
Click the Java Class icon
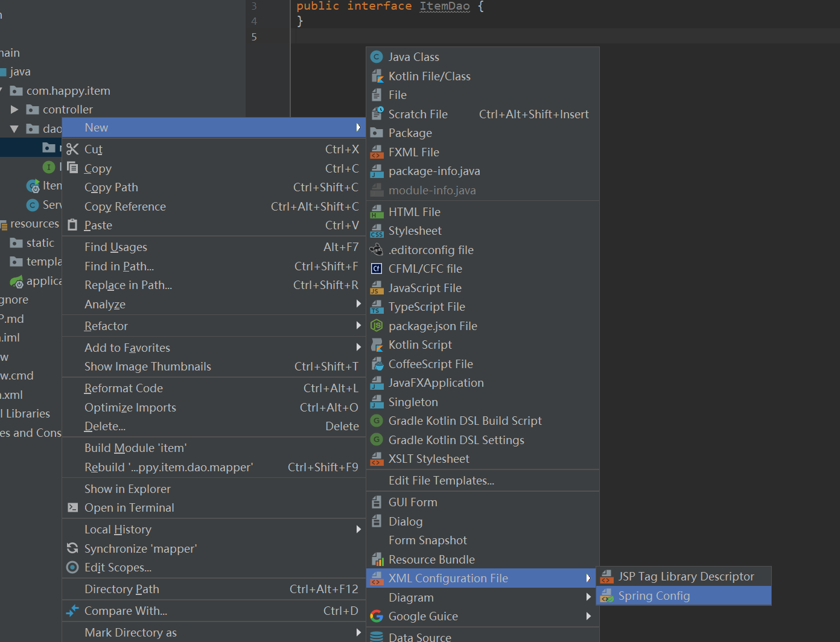(x=377, y=57)
